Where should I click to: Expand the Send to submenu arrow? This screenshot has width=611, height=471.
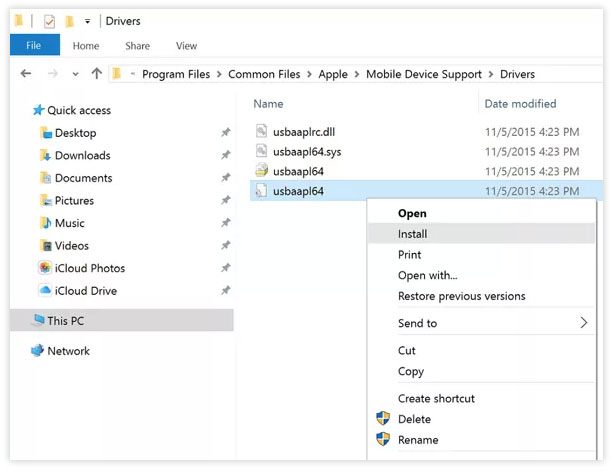pos(583,323)
